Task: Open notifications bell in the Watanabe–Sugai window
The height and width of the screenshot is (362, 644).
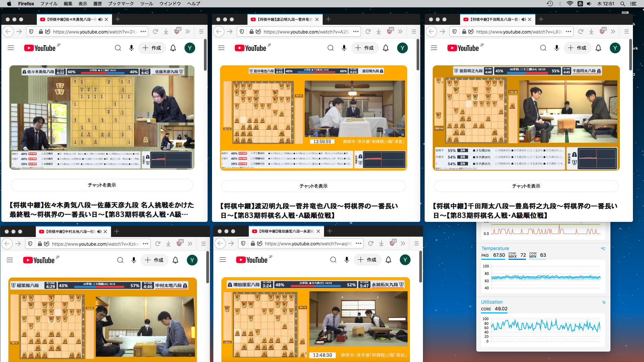Action: click(x=386, y=48)
